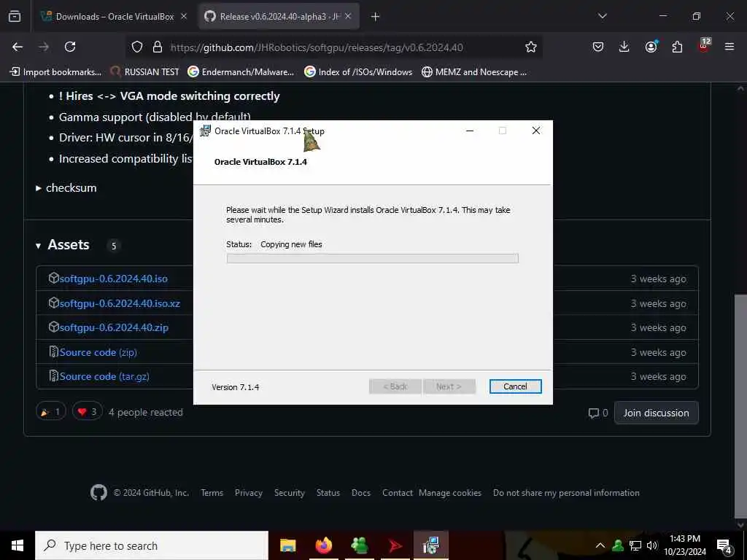
Task: Download Source code (zip)
Action: pos(98,352)
